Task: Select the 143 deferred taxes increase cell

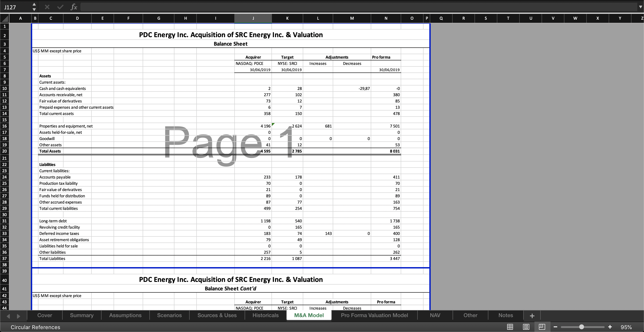Action: 318,233
